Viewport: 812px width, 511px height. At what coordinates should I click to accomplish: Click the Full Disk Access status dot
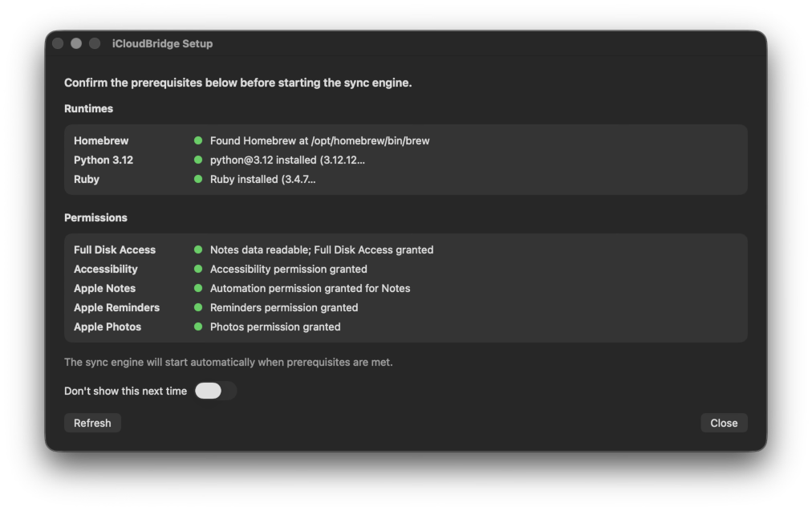[x=198, y=249]
